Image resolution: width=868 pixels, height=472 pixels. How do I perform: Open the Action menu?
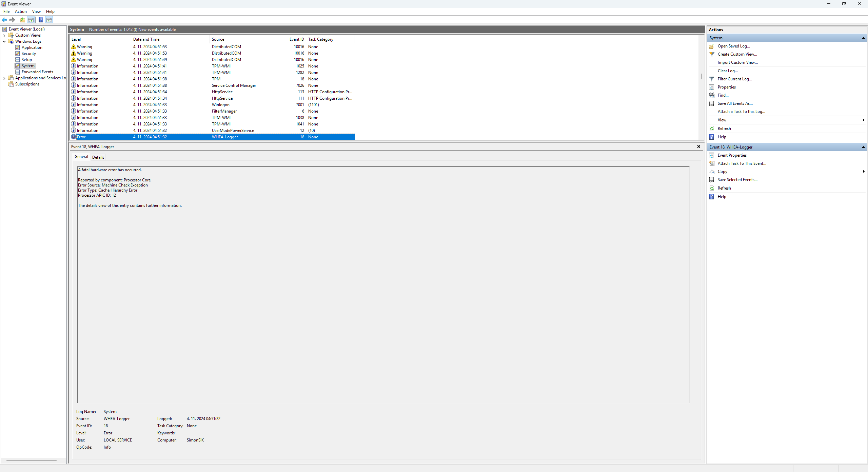[21, 12]
